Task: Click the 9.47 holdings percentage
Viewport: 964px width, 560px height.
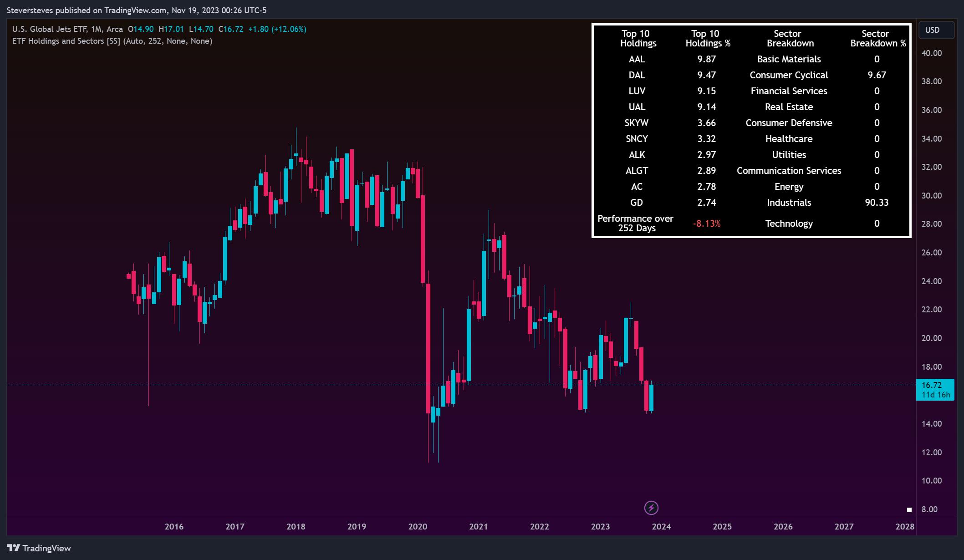Action: [x=706, y=75]
